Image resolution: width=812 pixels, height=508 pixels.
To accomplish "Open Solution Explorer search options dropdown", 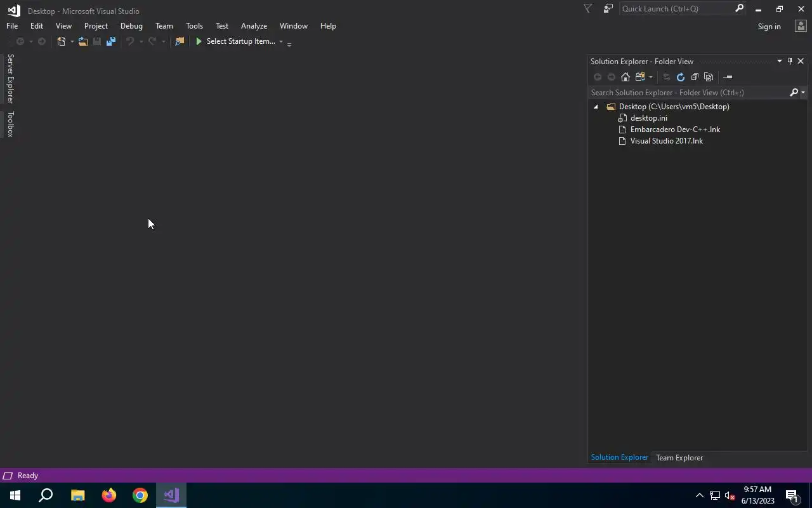I will pyautogui.click(x=803, y=93).
